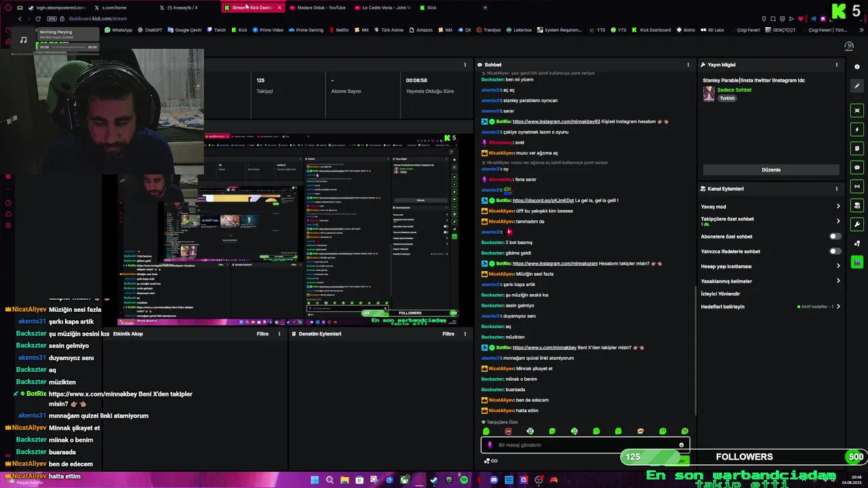Open x.com/minnakbey link in chat
The width and height of the screenshot is (868, 488).
545,348
